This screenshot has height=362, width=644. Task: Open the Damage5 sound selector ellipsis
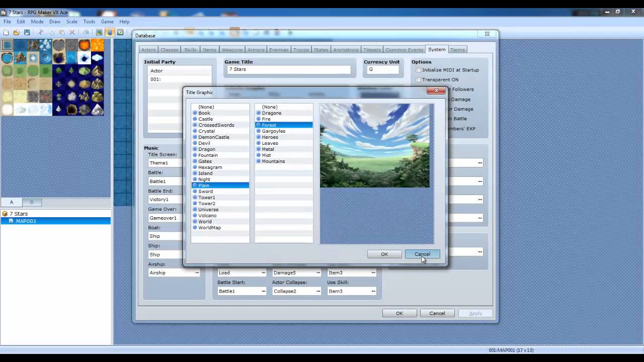(x=318, y=273)
